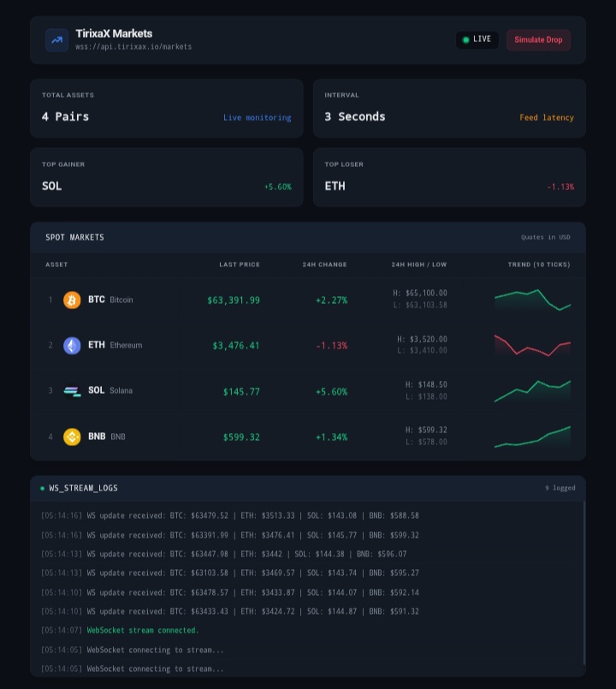Screen dimensions: 616x689
Task: Click the TirixaX Markets title
Action: coord(115,34)
